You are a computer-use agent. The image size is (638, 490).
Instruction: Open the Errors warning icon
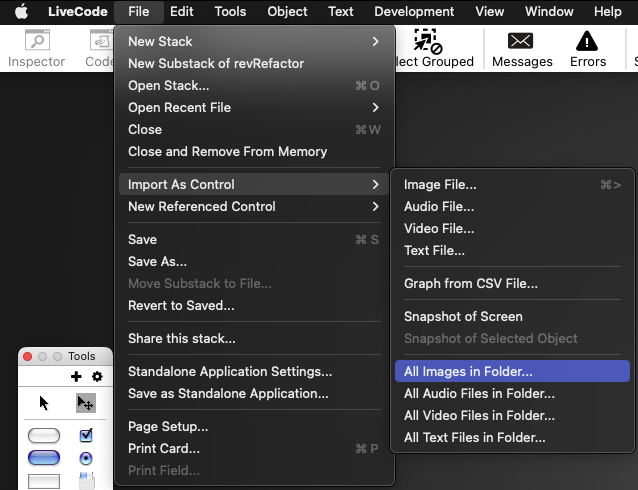[x=588, y=49]
